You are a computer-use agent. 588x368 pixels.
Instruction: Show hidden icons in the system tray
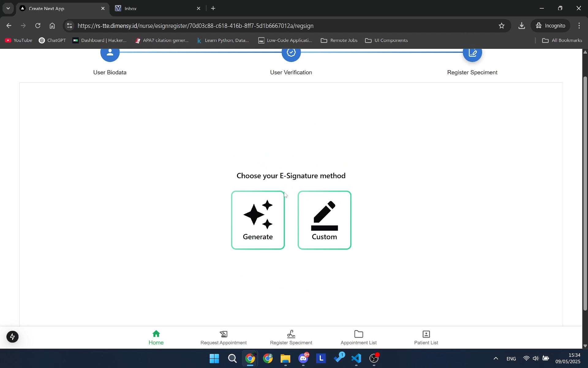496,358
